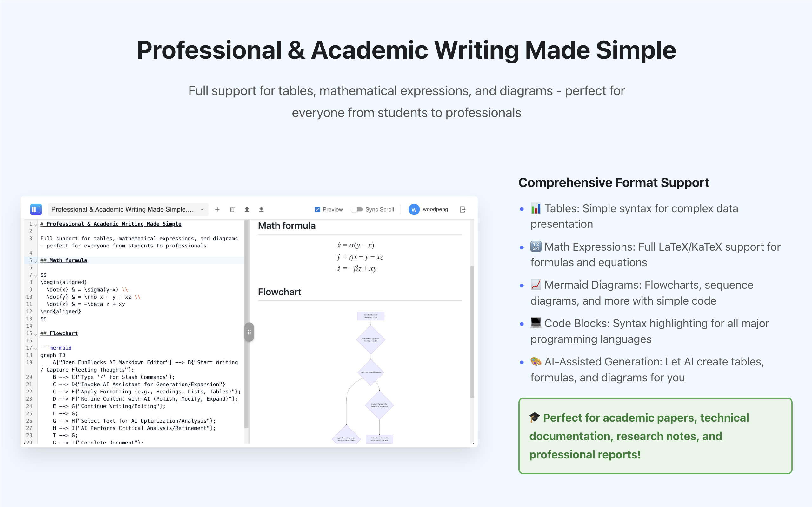
Task: Collapse the Math formula section fold arrow
Action: [36, 261]
